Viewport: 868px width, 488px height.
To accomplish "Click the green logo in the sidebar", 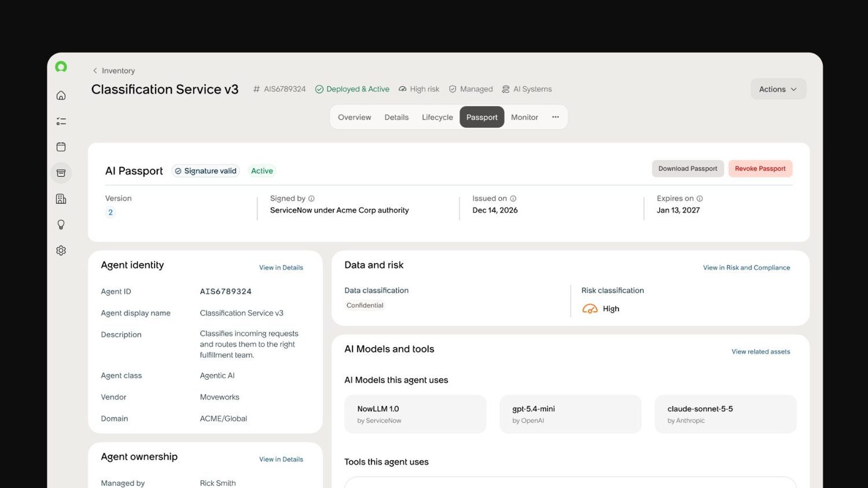I will [61, 67].
